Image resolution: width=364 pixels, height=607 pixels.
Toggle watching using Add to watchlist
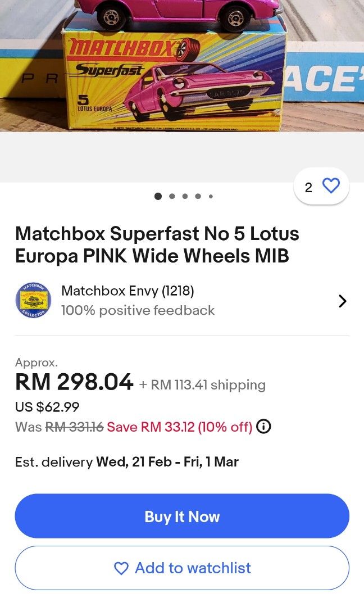[182, 568]
